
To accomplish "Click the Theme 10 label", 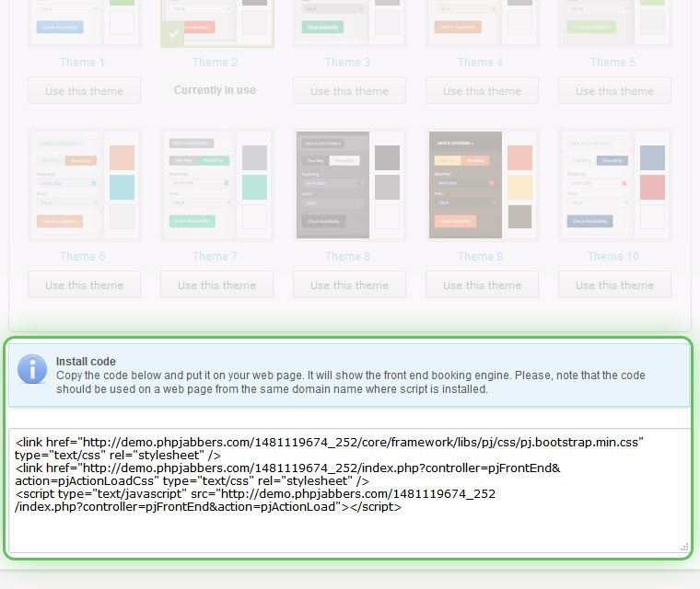I will pyautogui.click(x=613, y=257).
